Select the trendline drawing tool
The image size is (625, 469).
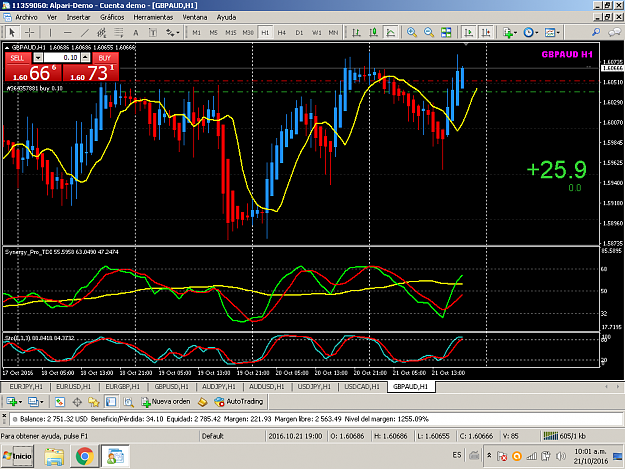click(85, 32)
